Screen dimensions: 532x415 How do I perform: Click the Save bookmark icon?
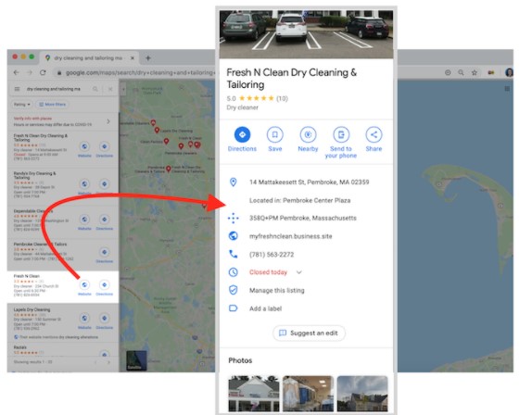[x=275, y=135]
